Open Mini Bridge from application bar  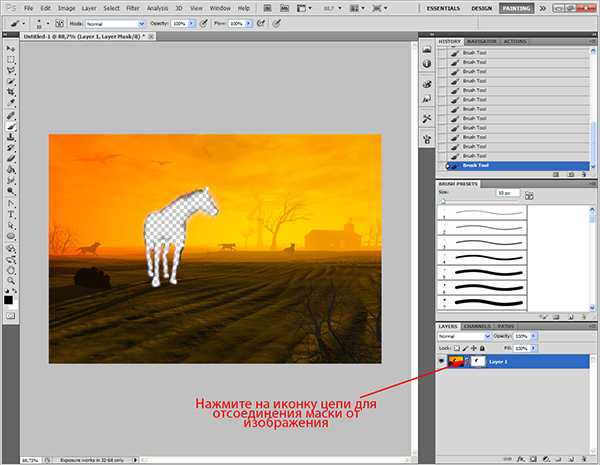284,8
